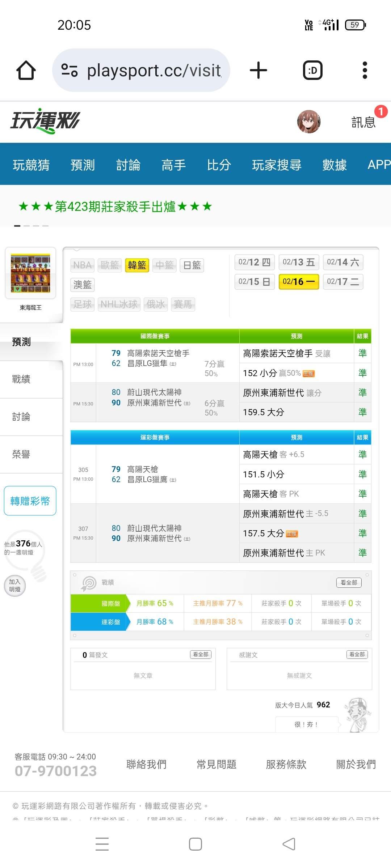This screenshot has width=391, height=868.
Task: Open the user avatar profile
Action: 309,122
